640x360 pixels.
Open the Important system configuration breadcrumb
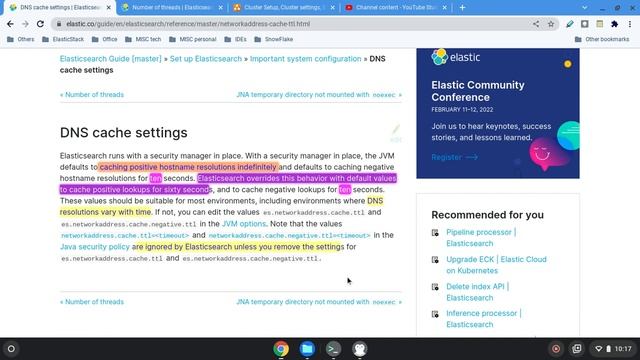coord(305,59)
